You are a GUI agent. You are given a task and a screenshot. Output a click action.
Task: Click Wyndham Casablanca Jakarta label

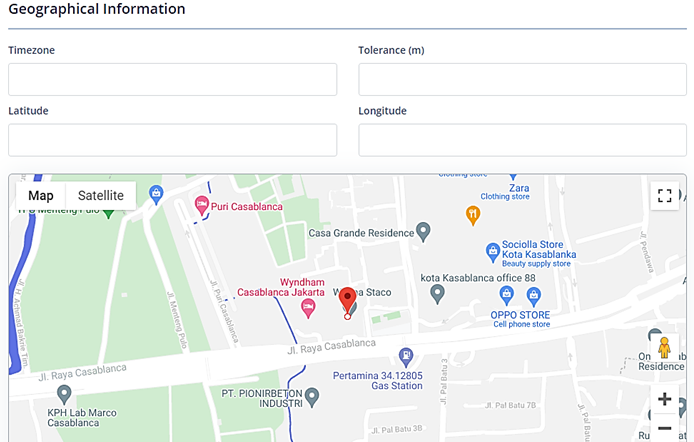(281, 287)
